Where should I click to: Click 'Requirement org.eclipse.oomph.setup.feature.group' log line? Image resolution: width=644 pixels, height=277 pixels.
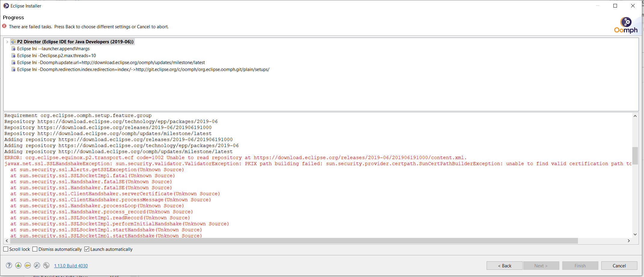coord(78,115)
